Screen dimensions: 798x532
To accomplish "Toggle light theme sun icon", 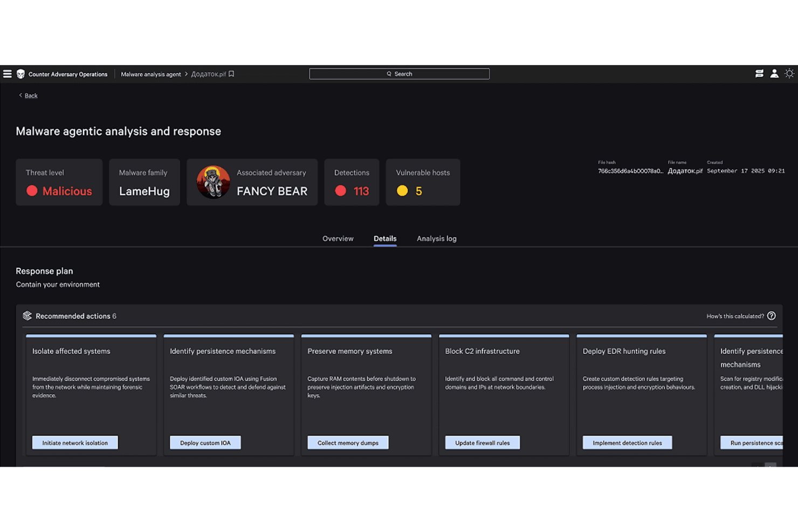I will coord(789,74).
